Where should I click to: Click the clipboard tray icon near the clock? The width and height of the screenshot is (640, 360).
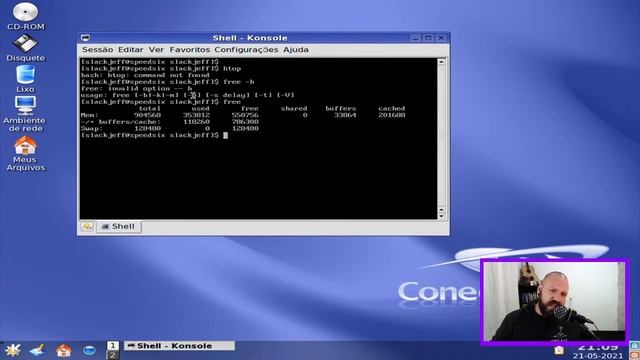[559, 350]
